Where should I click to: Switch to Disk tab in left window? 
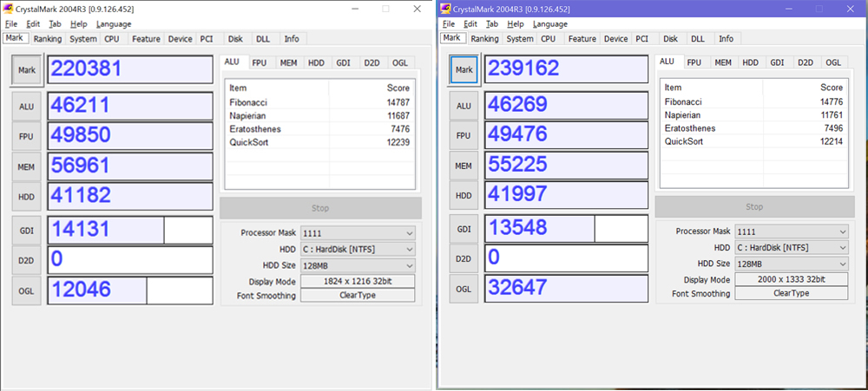point(235,39)
